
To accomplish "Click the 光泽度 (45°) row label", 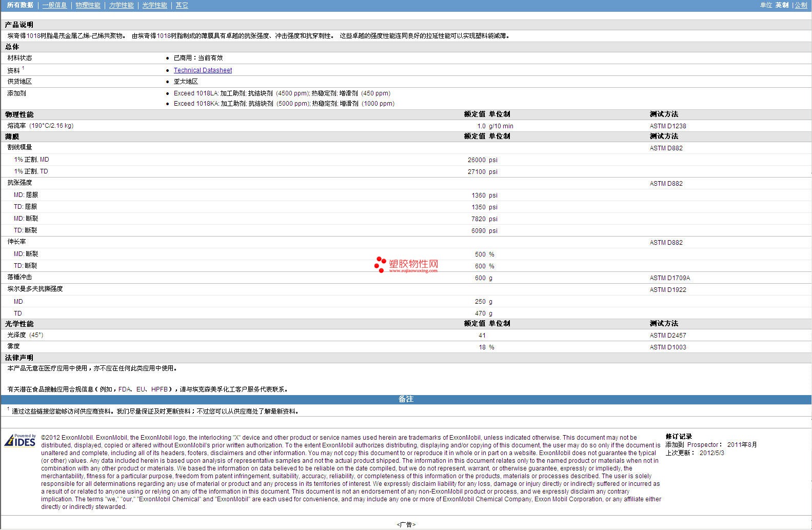I will 25,335.
